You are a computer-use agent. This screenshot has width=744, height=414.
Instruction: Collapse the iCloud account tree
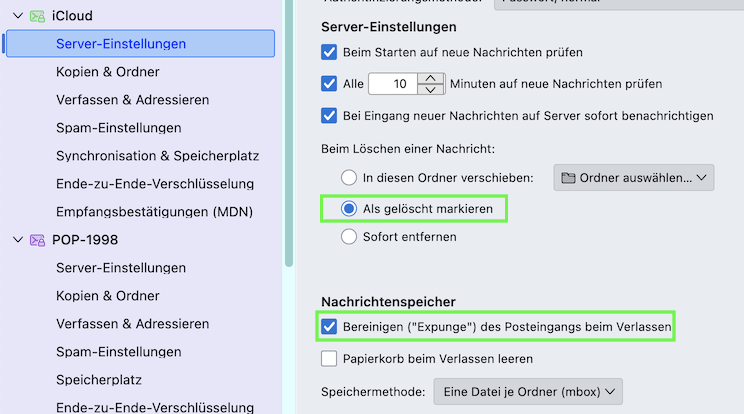(x=17, y=16)
